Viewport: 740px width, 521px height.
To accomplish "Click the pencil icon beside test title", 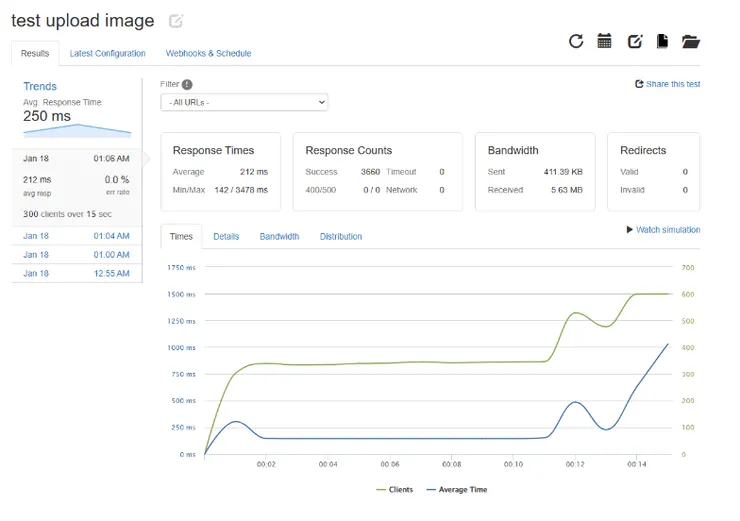I will 176,21.
